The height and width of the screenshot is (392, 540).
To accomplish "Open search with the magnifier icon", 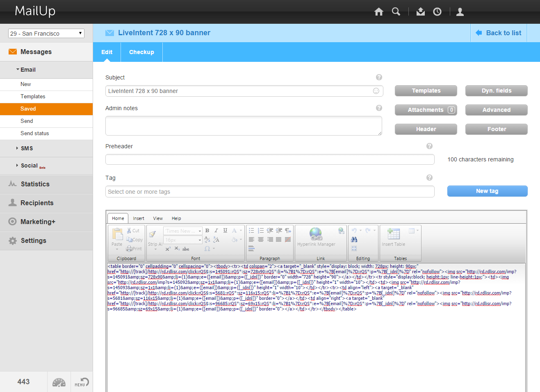I will [x=396, y=12].
